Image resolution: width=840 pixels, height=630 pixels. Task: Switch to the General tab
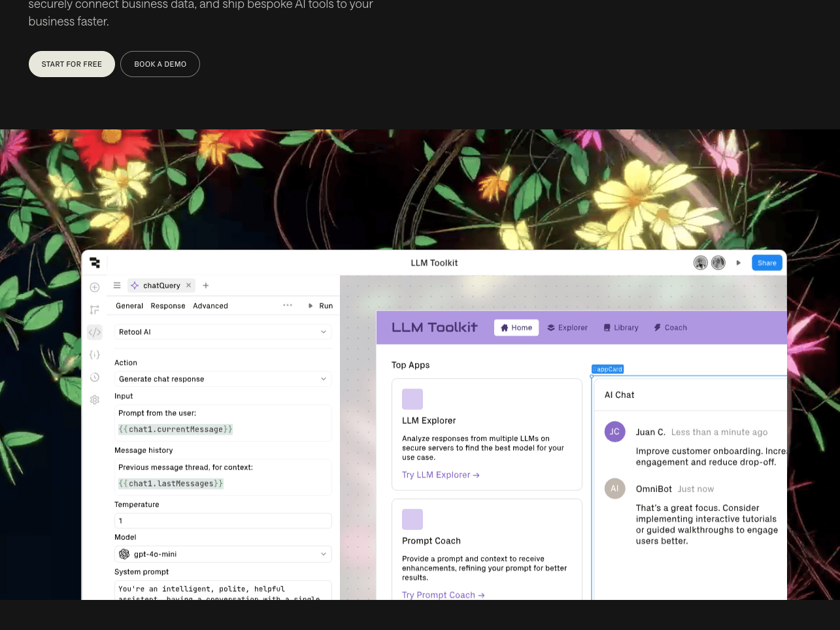[129, 306]
